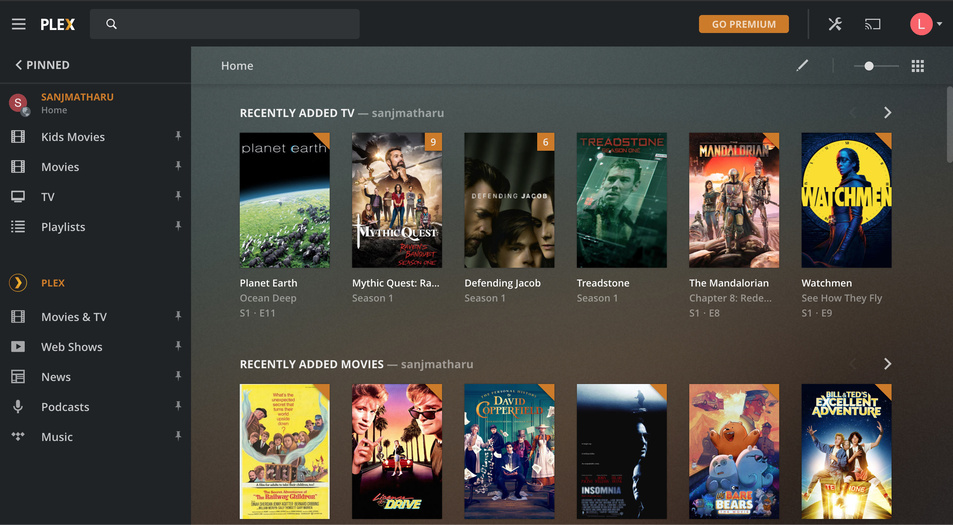The height and width of the screenshot is (525, 953).
Task: Click the Podcasts microphone icon
Action: coord(18,407)
